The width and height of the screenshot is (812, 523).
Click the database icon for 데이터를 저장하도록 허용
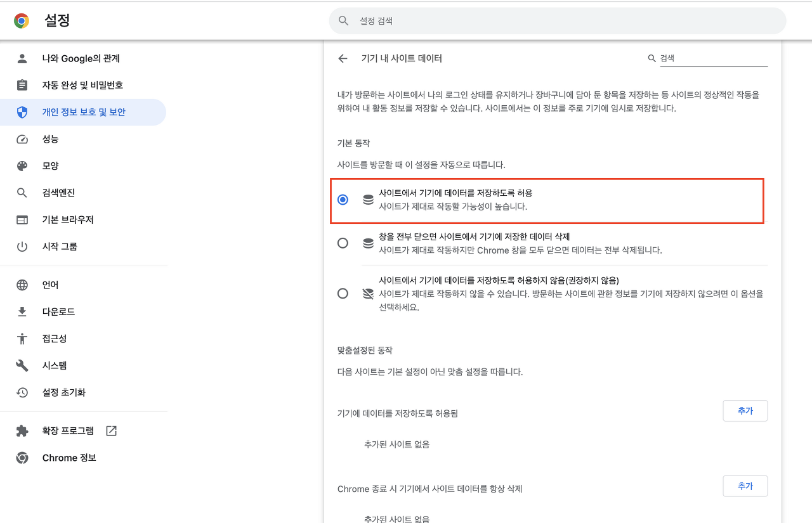pyautogui.click(x=368, y=200)
